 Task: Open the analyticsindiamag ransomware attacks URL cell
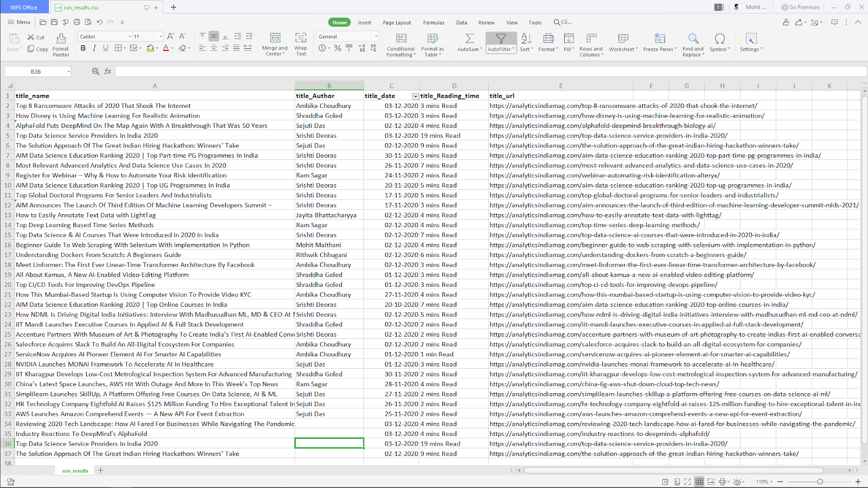pos(623,106)
